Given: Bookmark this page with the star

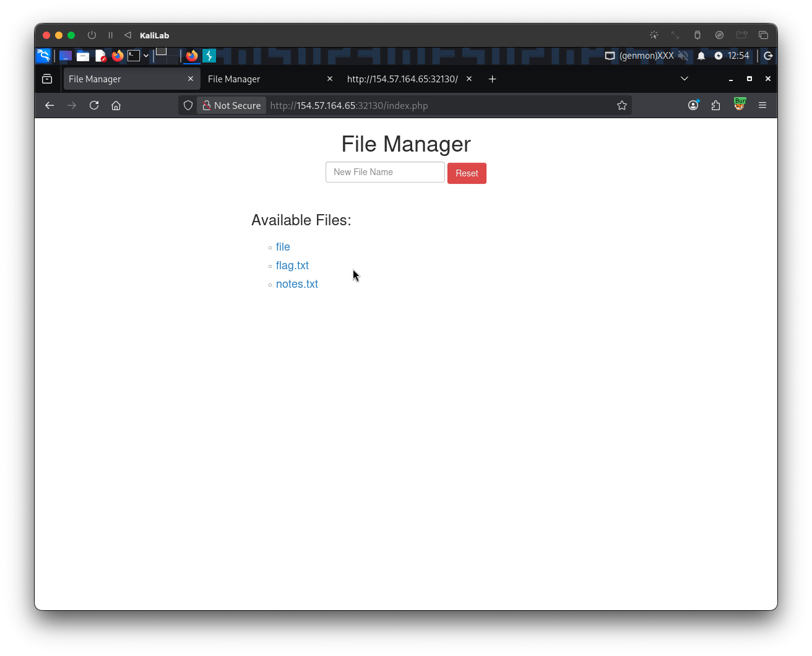Looking at the screenshot, I should point(622,105).
